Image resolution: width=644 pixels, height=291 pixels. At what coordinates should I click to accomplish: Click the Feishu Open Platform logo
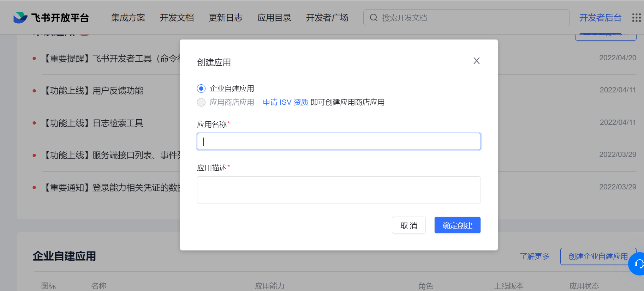pyautogui.click(x=51, y=18)
